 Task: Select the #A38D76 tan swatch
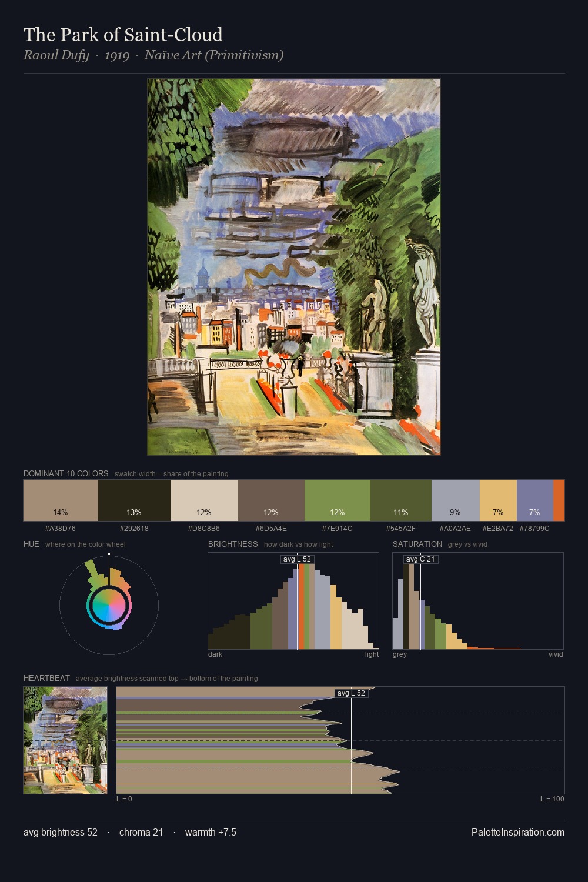point(61,500)
